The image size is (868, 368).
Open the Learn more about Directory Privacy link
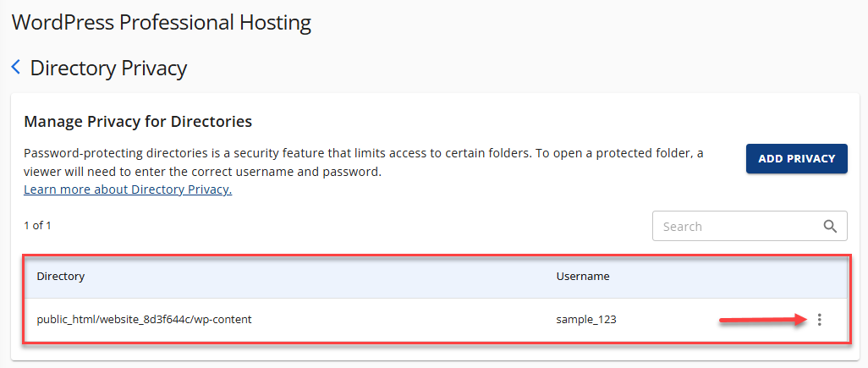128,189
